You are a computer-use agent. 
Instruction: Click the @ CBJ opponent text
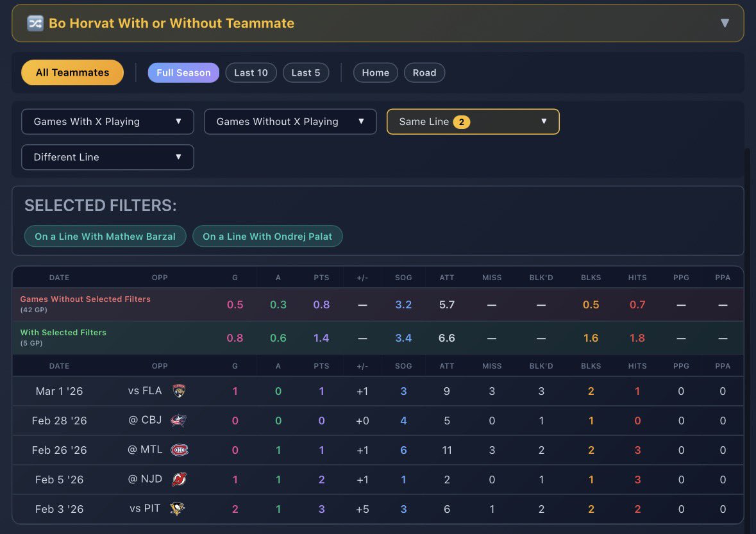click(x=145, y=420)
